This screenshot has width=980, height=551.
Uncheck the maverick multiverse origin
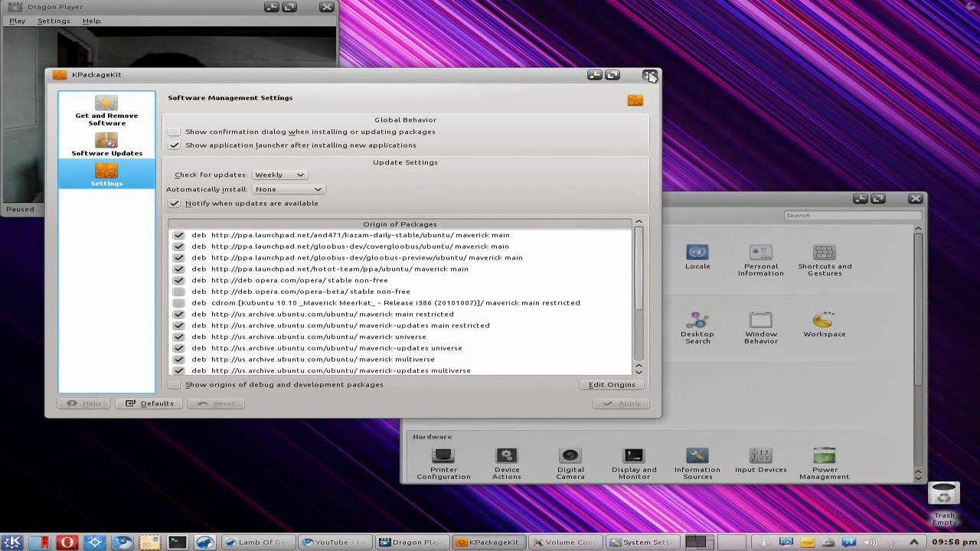[179, 360]
